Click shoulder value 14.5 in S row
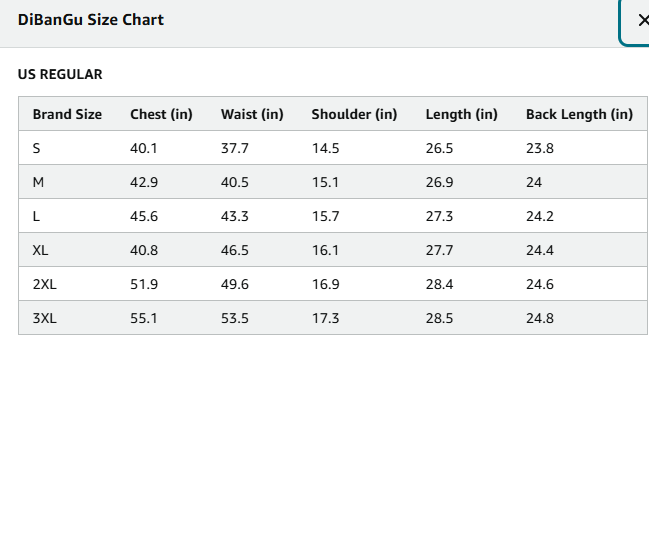This screenshot has height=552, width=649. coord(325,148)
